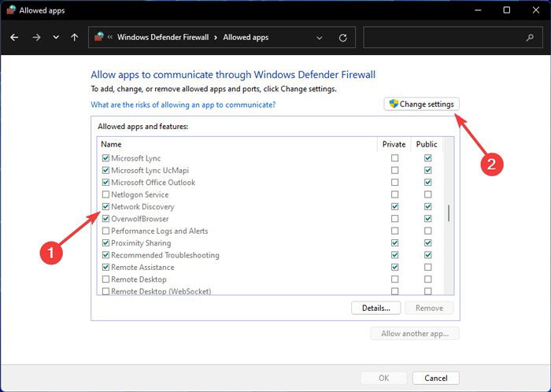The width and height of the screenshot is (551, 392).
Task: Select the Allowed apps breadcrumb
Action: click(x=246, y=37)
